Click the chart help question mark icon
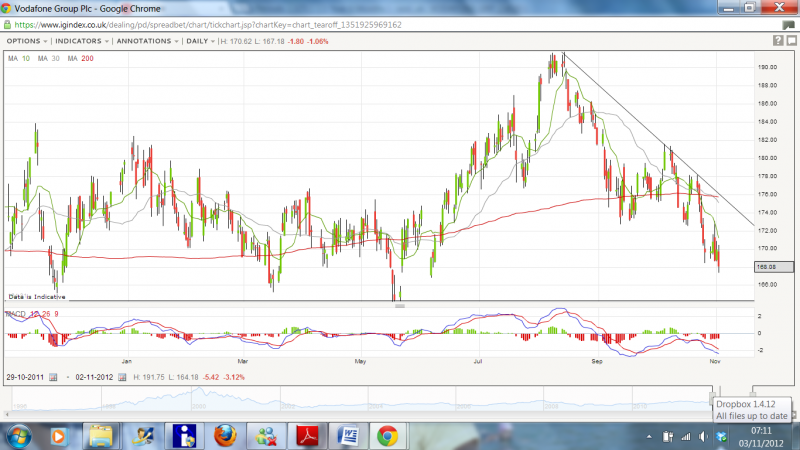The image size is (800, 450). pos(777,41)
